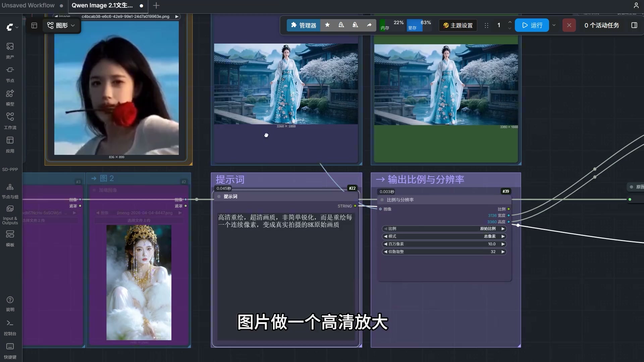Add a new workflow tab with plus
Image resolution: width=644 pixels, height=362 pixels.
point(156,6)
